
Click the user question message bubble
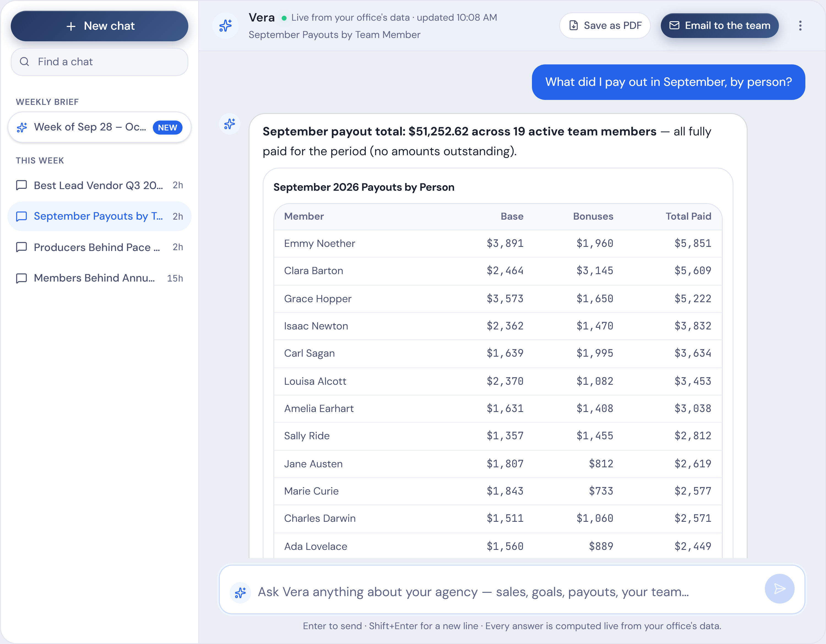pos(668,82)
